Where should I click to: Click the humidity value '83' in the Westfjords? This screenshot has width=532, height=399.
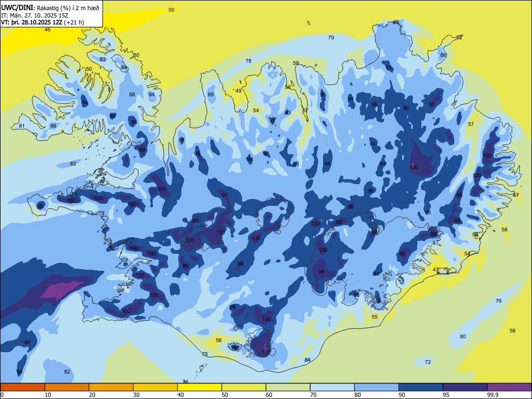point(103,60)
